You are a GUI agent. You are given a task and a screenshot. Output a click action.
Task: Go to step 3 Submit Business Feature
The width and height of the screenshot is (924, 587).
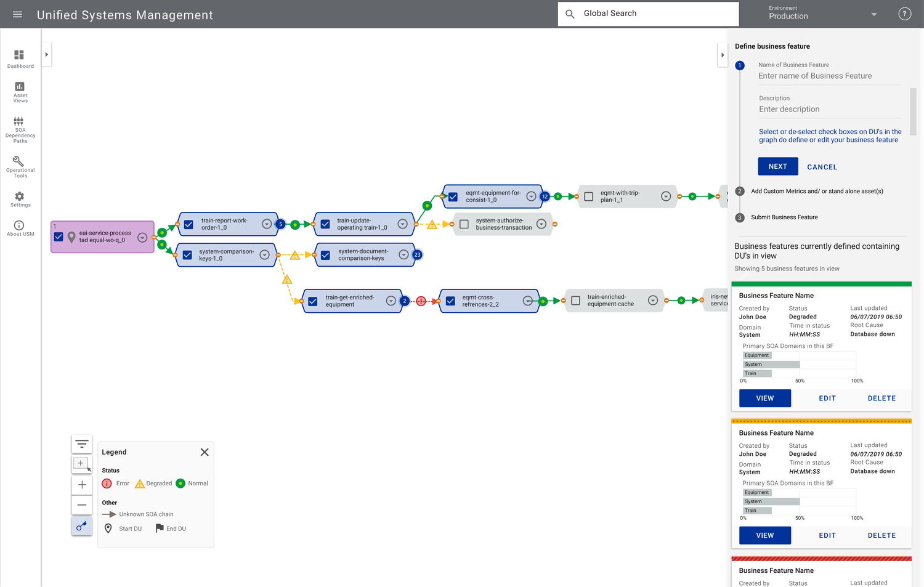(777, 217)
